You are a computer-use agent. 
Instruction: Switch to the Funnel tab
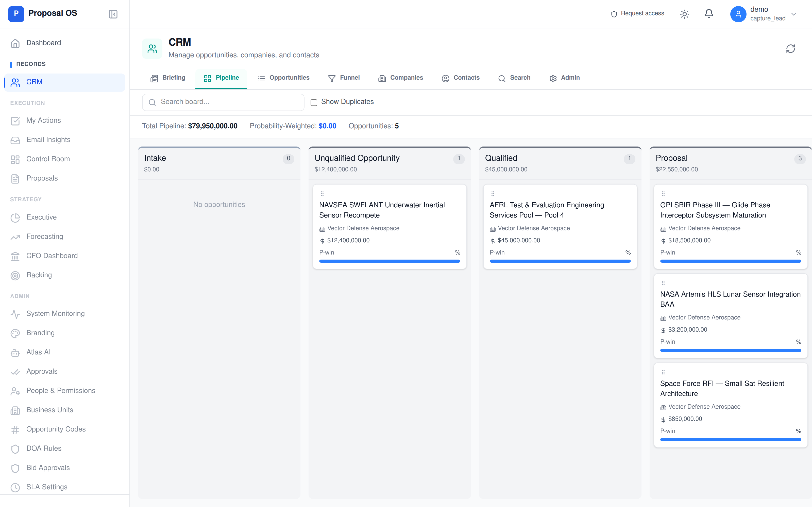(349, 78)
